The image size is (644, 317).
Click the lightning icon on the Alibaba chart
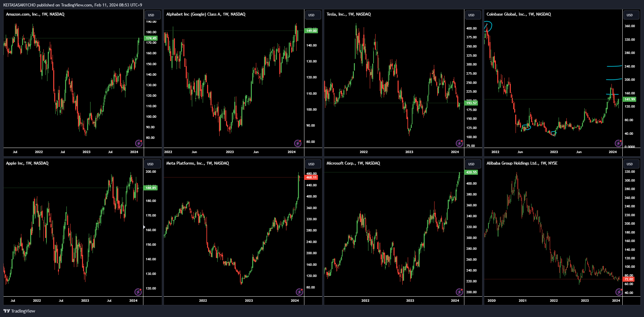pos(619,292)
